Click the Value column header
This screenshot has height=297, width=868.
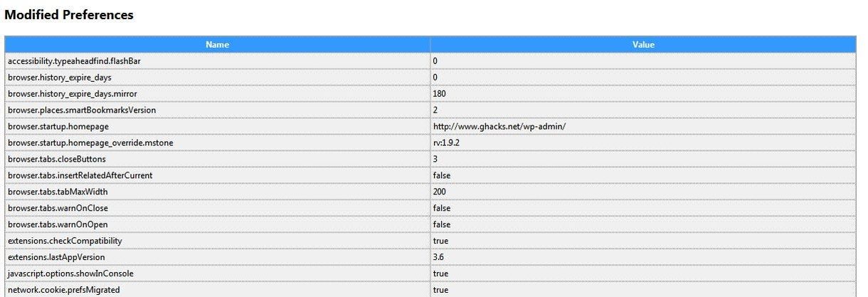643,44
